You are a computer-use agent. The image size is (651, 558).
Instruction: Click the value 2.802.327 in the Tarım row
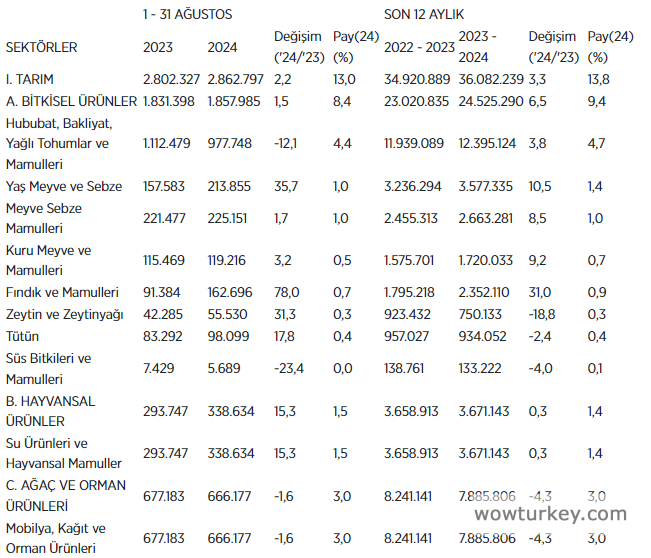pos(173,78)
